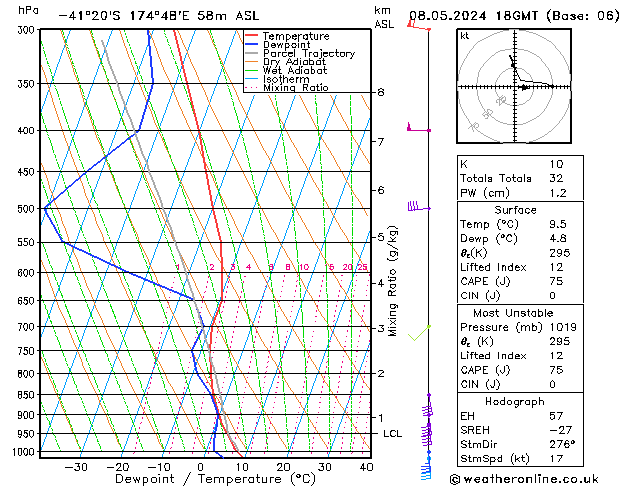Click the Temperature legend entry
629x486 pixels.
tap(296, 36)
